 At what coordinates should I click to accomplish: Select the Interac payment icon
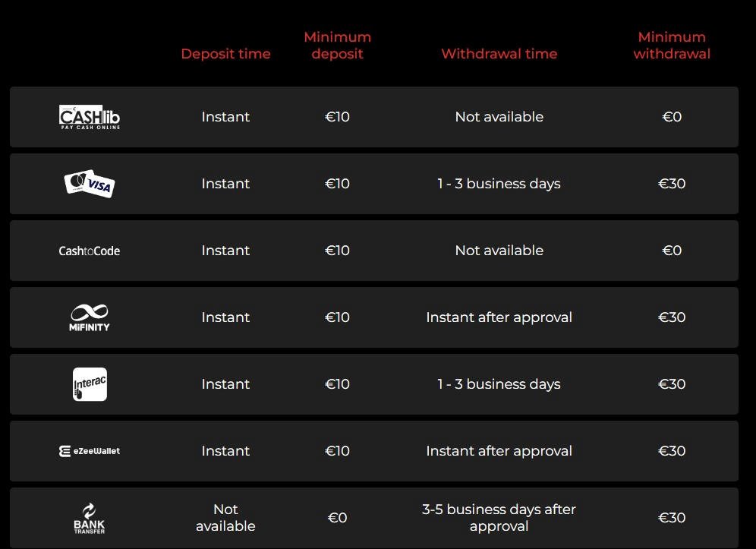(x=90, y=384)
